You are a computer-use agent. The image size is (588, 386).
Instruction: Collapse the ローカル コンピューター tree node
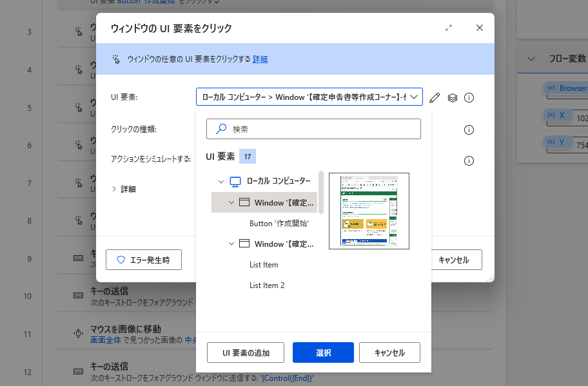pyautogui.click(x=221, y=182)
